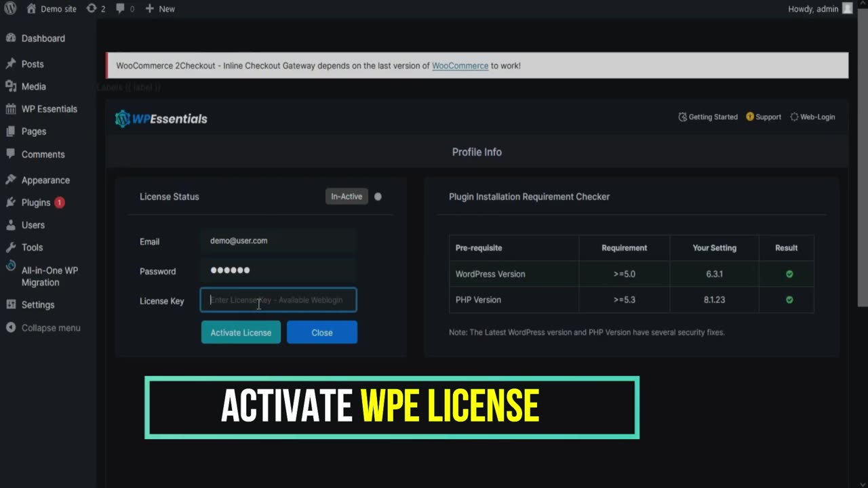This screenshot has width=868, height=488.
Task: Click the Plugins plug icon
Action: pyautogui.click(x=11, y=203)
